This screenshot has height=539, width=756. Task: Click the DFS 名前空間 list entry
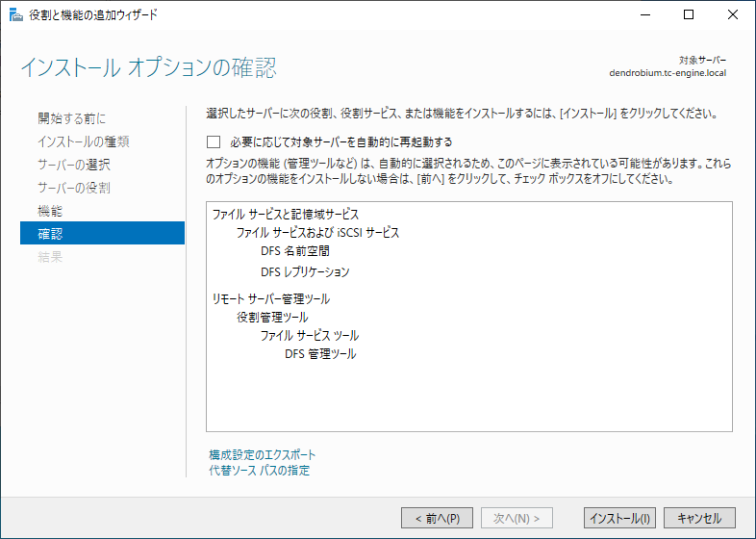tap(295, 251)
